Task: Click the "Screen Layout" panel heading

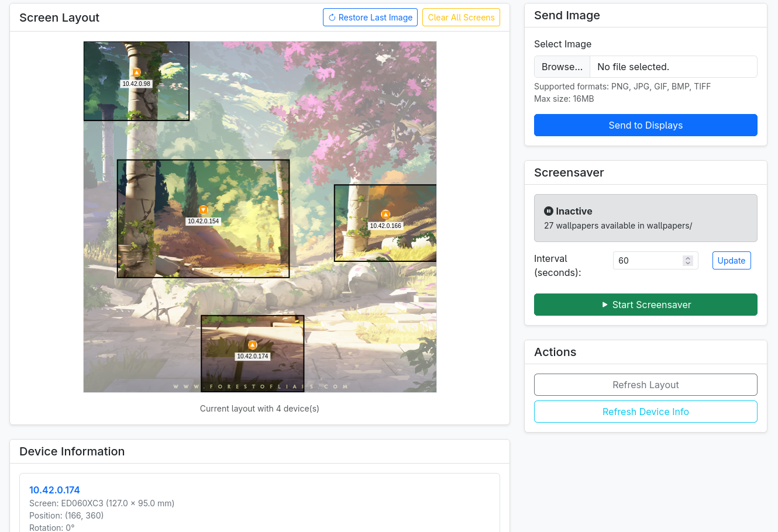Action: [59, 18]
